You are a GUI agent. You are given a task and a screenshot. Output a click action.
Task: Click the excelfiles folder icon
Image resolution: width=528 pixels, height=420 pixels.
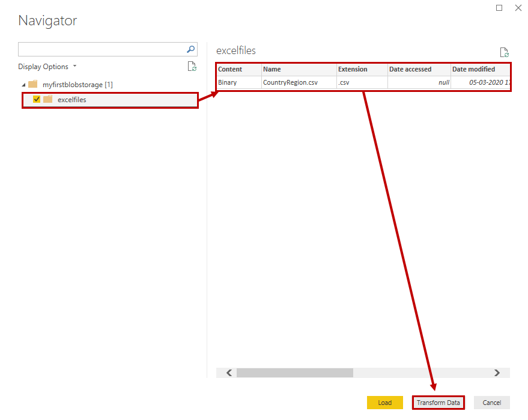48,99
